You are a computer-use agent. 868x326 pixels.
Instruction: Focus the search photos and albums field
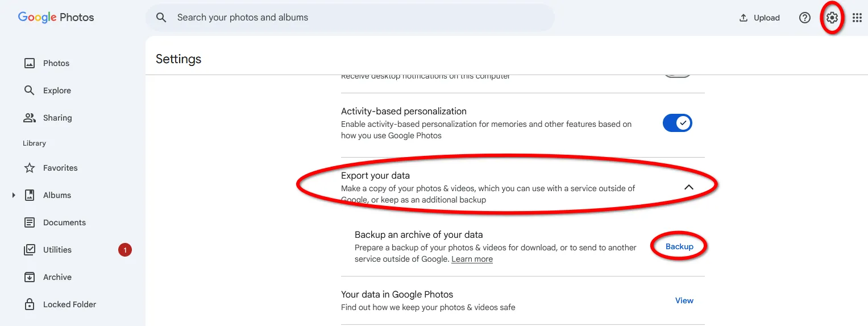pyautogui.click(x=350, y=18)
